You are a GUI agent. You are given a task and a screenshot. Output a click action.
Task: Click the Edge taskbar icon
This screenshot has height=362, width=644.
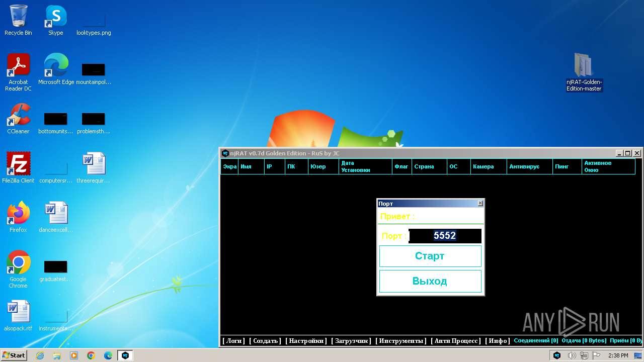pyautogui.click(x=108, y=355)
